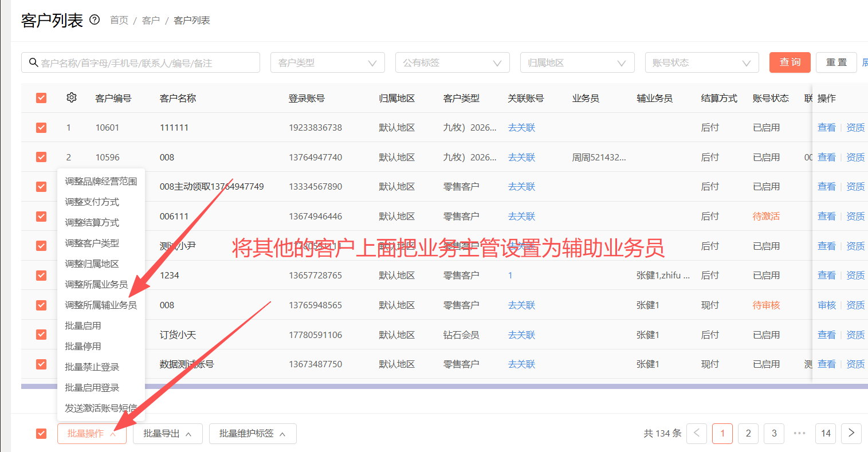Screen dimensions: 868x452
Task: Open the 客户类型 filter dropdown
Action: point(327,62)
